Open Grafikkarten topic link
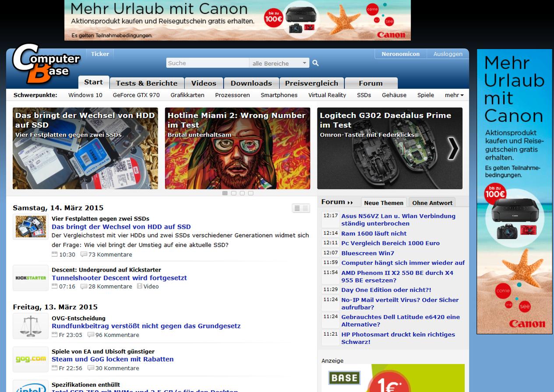 (187, 95)
